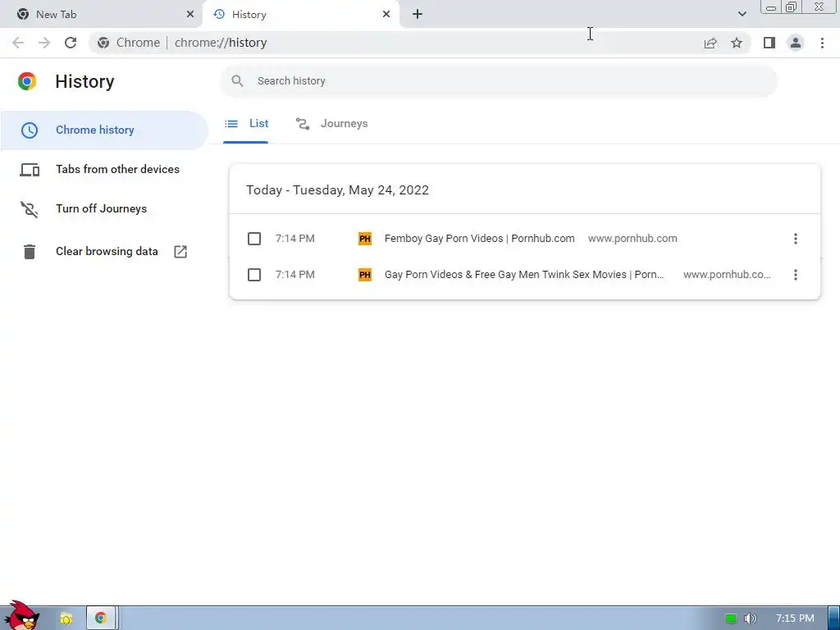Click the external link icon beside Clear browsing data
Screen dimensions: 840x630
[x=180, y=252]
